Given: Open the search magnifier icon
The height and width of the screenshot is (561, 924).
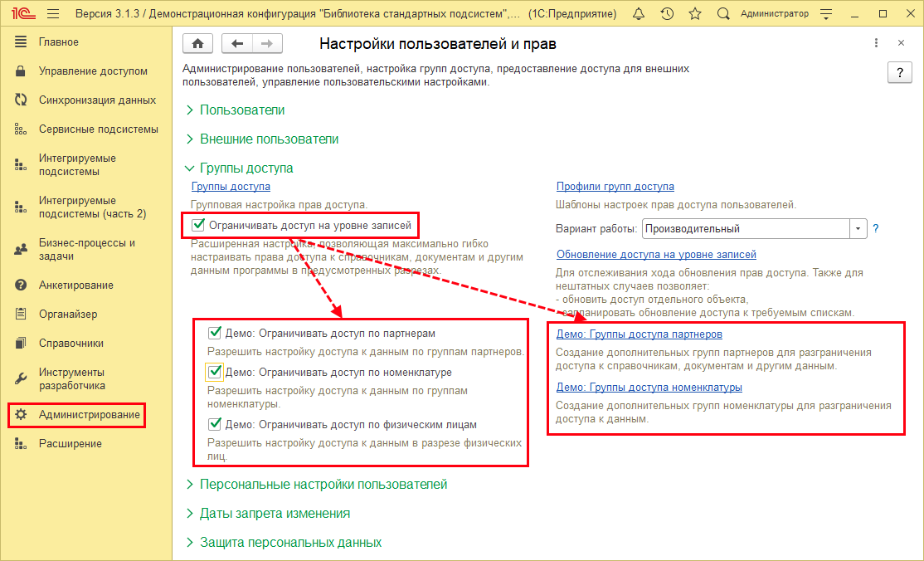Looking at the screenshot, I should [x=723, y=13].
